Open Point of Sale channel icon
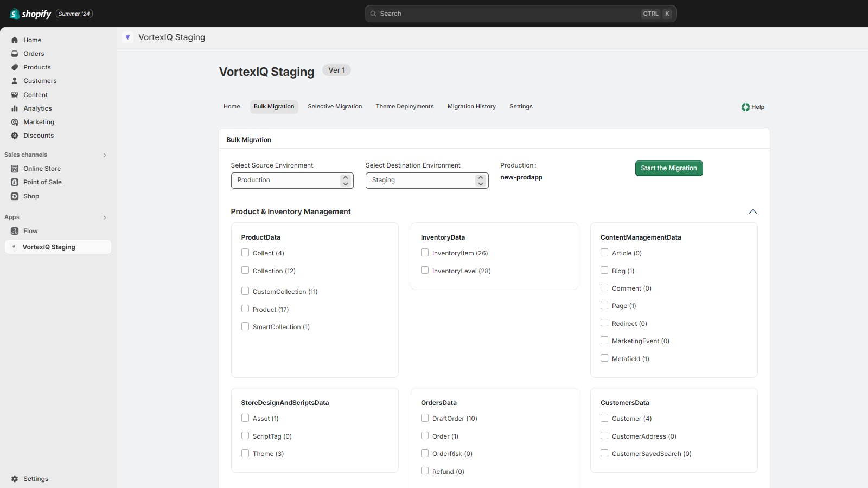This screenshot has width=868, height=488. (x=15, y=182)
